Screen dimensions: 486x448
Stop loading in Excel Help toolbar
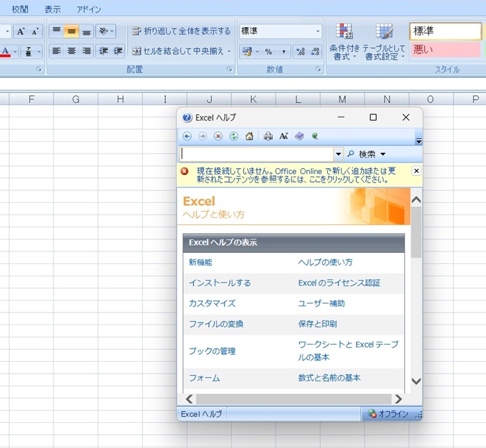pos(218,136)
